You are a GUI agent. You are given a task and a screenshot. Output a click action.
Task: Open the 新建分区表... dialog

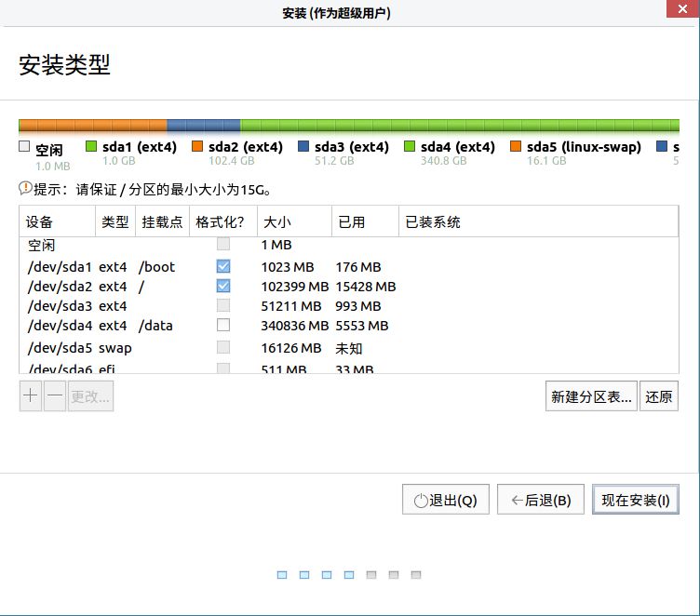(591, 396)
